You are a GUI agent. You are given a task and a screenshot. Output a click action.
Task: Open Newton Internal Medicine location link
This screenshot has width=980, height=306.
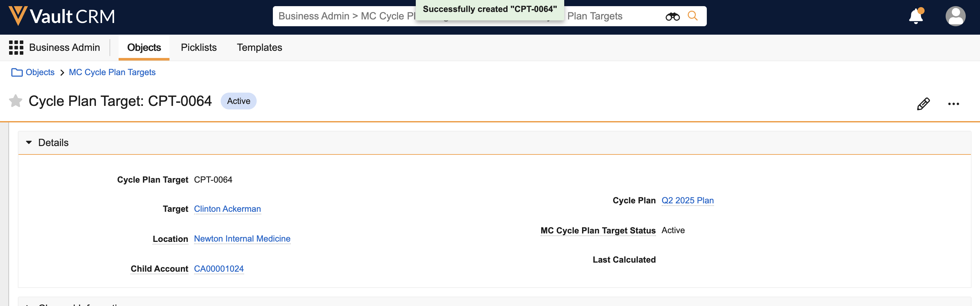[x=242, y=239]
